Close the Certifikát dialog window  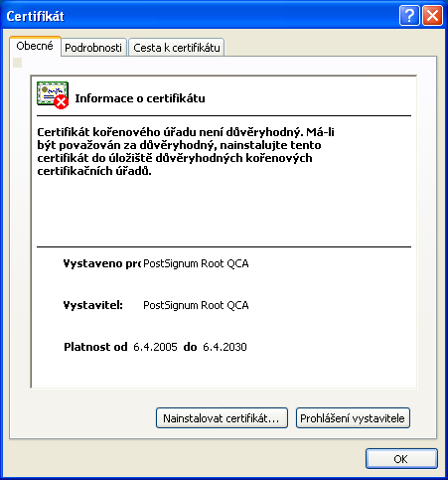pos(432,16)
